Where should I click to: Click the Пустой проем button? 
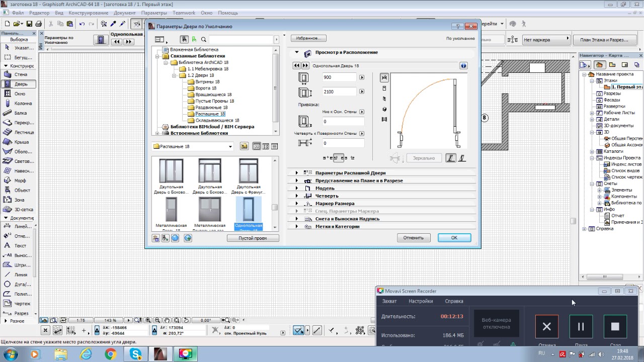click(x=253, y=238)
